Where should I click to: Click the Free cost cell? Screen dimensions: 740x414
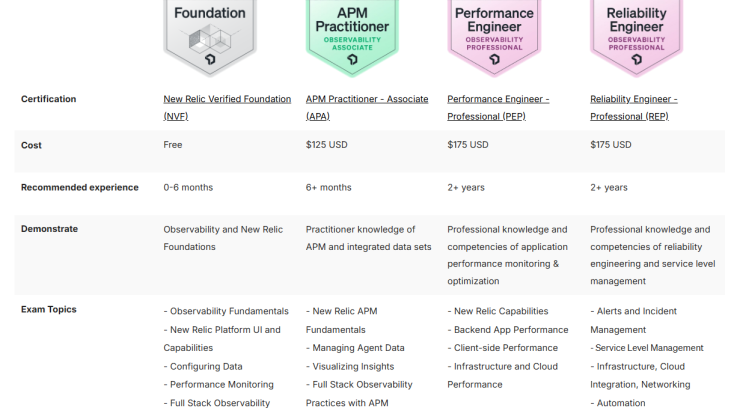(x=173, y=145)
